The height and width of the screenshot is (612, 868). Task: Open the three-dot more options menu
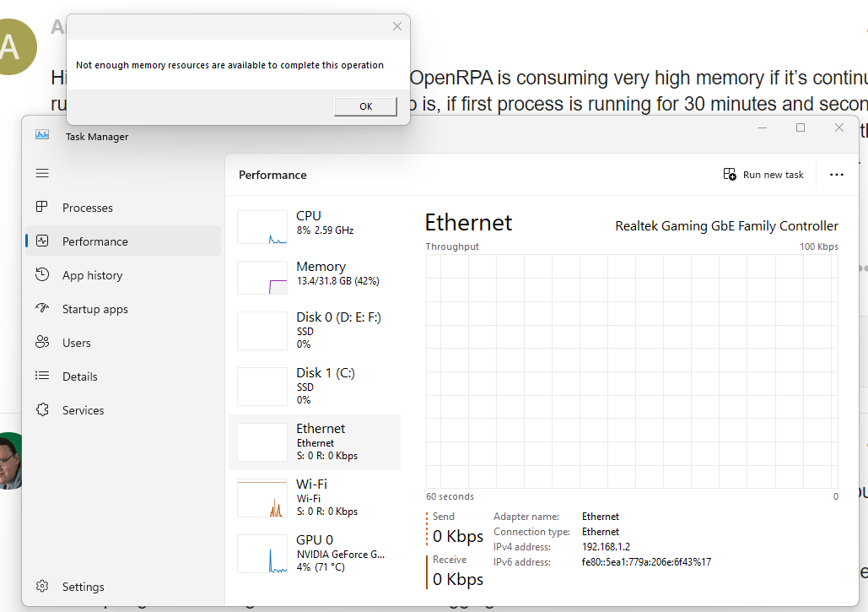point(836,175)
